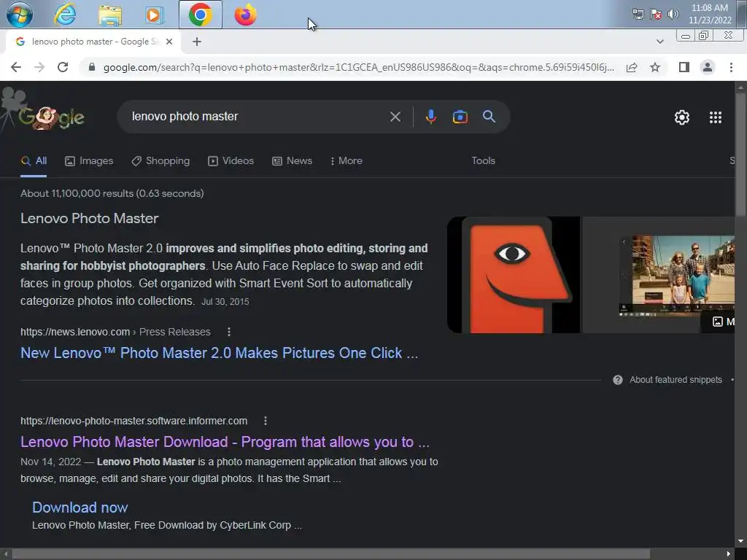
Task: Open the Google apps grid
Action: click(715, 117)
